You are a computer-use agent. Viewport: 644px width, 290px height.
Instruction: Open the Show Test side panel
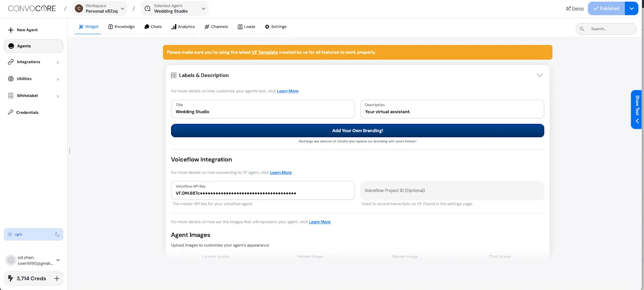[636, 109]
